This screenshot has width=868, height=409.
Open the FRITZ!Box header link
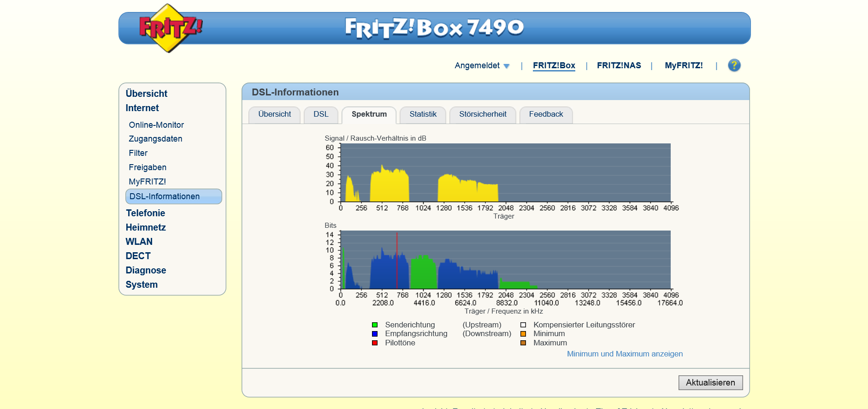point(554,65)
